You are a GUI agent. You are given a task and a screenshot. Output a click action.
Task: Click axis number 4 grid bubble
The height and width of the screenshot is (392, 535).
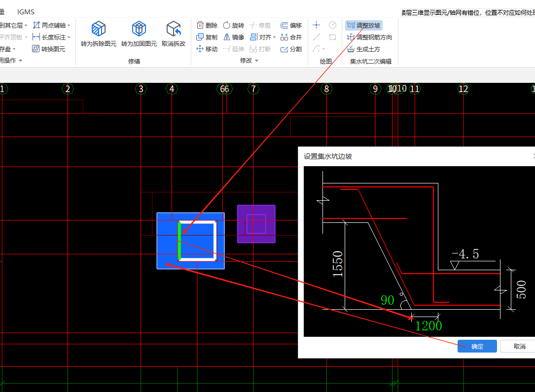[x=172, y=89]
